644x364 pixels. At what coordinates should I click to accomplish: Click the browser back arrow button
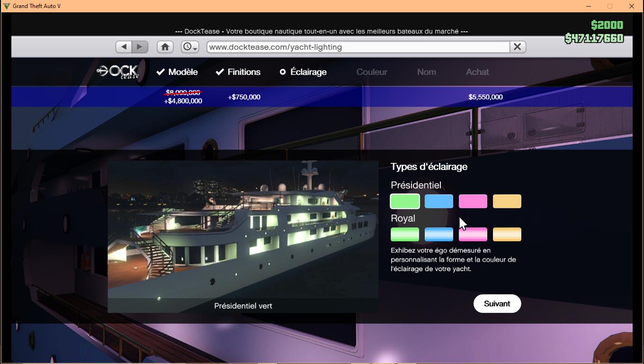[x=124, y=47]
